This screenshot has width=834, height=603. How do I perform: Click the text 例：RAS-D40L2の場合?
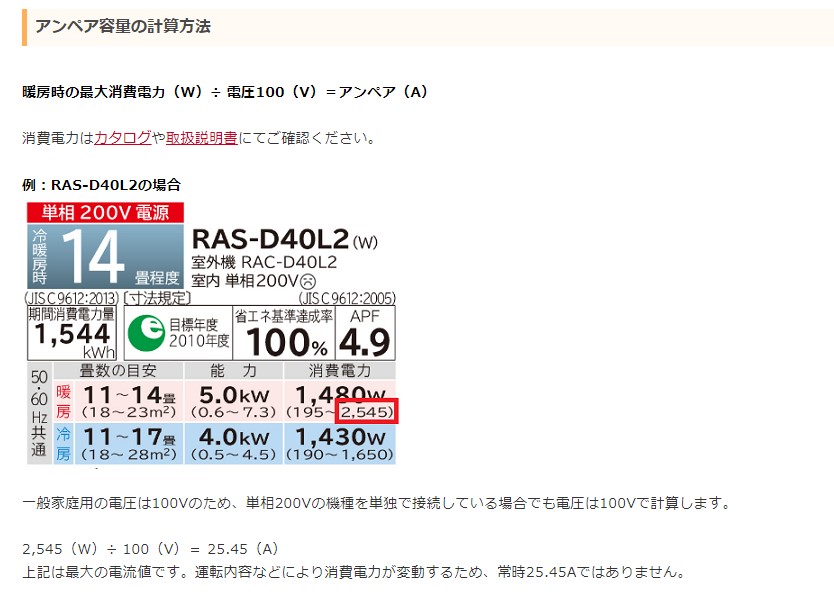click(x=102, y=185)
